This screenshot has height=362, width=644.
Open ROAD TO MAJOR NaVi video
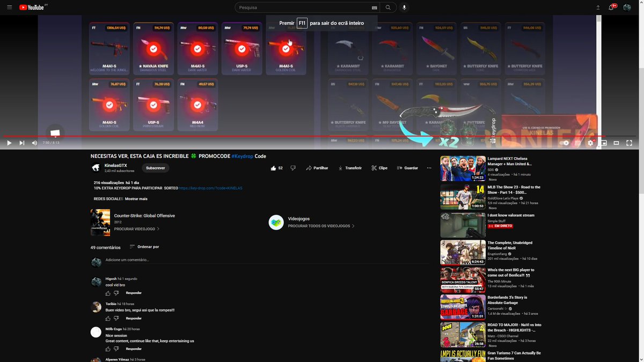click(x=463, y=335)
